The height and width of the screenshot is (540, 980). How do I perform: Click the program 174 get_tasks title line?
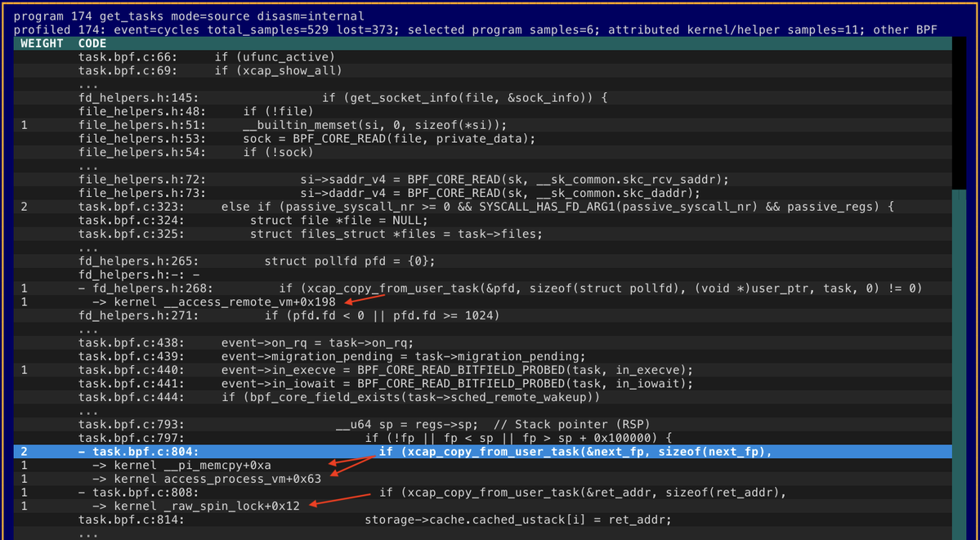coord(189,16)
